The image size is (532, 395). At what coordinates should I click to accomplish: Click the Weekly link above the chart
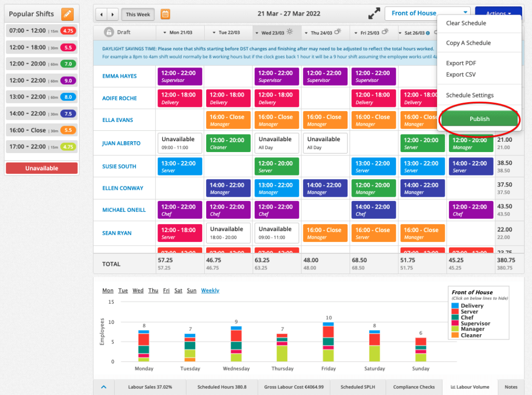pos(210,290)
